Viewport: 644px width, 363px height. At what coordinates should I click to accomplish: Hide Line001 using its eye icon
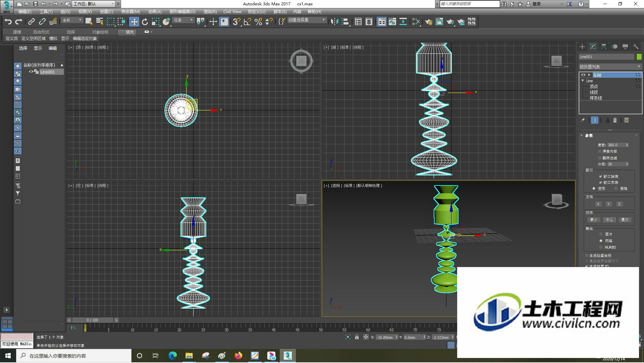coord(31,72)
